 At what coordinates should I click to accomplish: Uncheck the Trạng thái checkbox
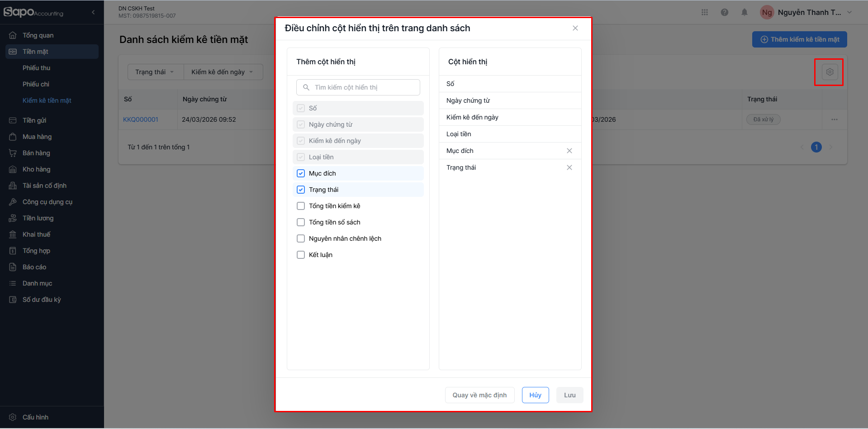coord(301,190)
